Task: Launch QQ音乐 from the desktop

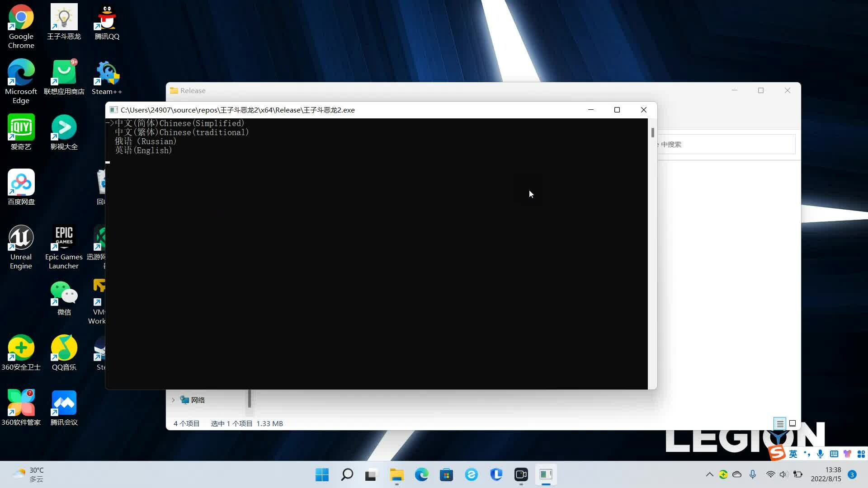Action: [64, 348]
